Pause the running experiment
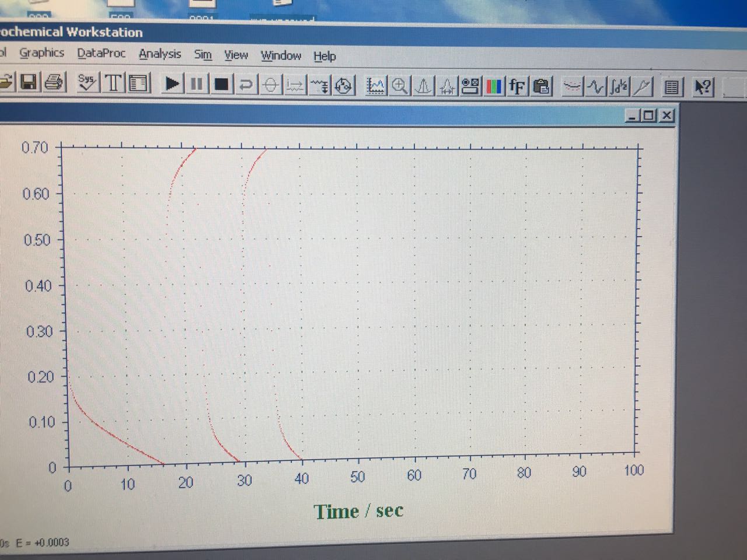 coord(197,84)
